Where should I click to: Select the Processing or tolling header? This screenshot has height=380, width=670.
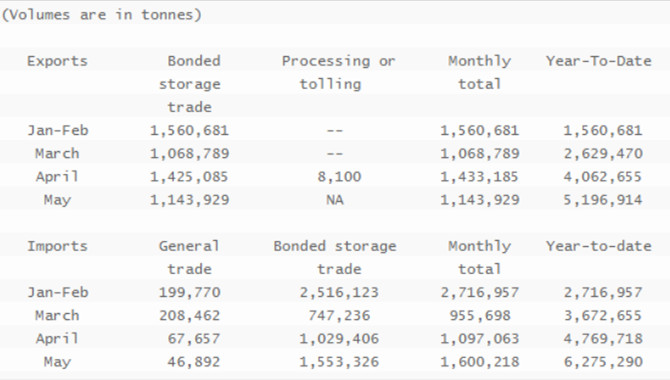(338, 73)
